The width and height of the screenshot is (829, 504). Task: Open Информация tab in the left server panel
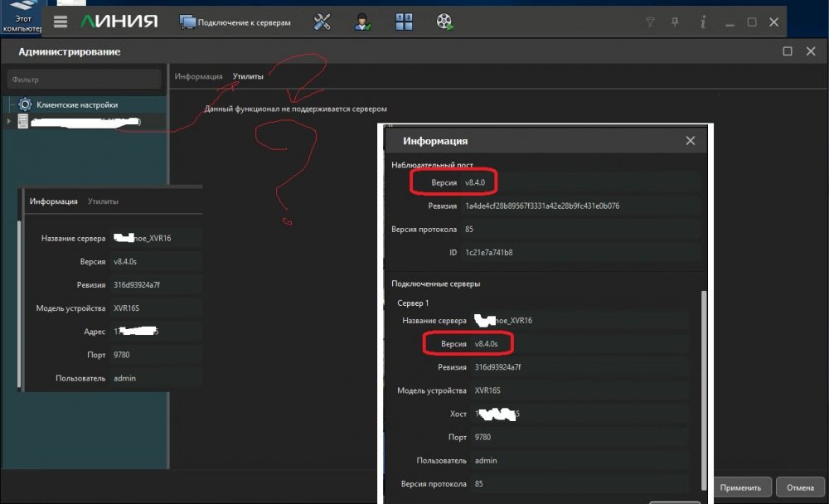point(53,201)
